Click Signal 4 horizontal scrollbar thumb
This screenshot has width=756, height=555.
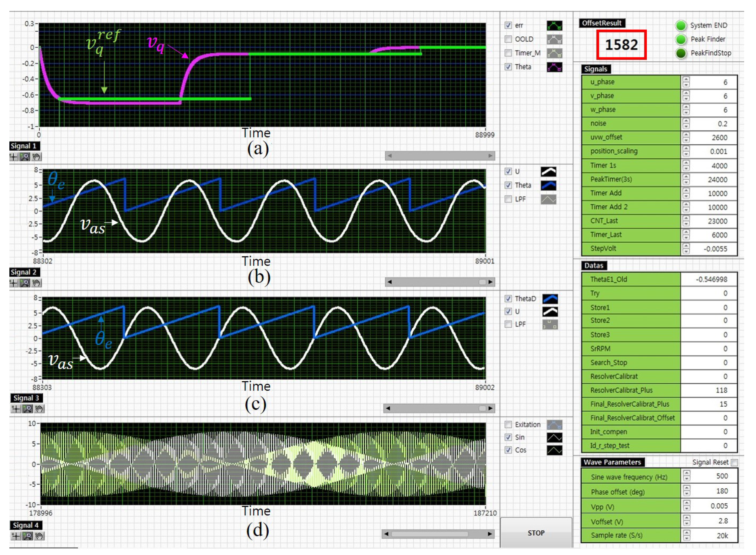tap(430, 534)
